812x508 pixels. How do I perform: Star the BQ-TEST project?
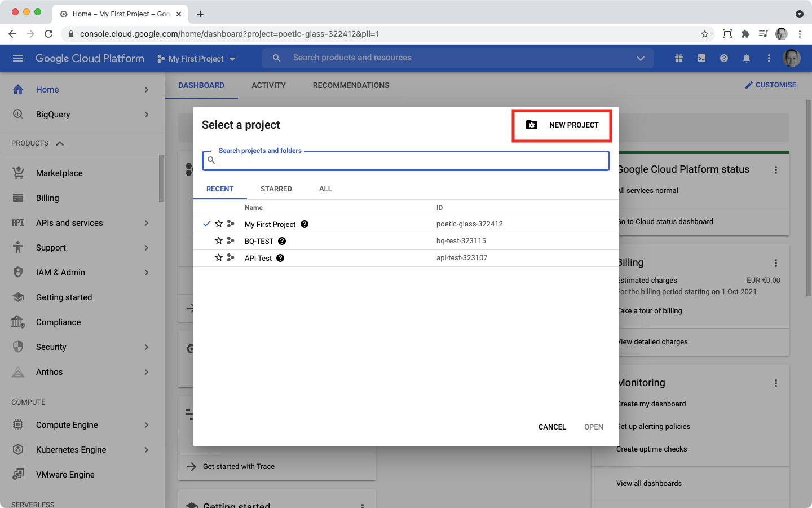(x=219, y=240)
